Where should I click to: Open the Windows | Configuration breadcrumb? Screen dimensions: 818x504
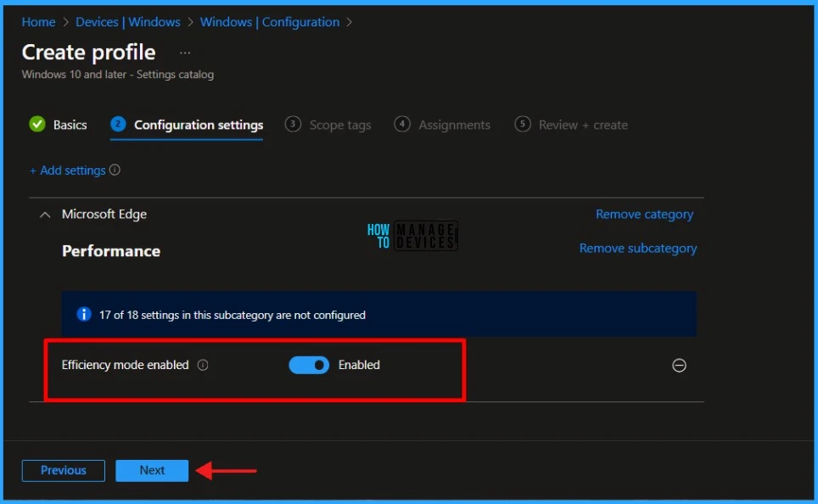click(x=270, y=22)
